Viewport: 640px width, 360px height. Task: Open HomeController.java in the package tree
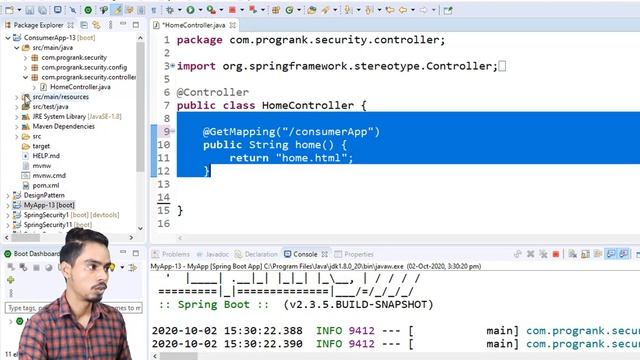(80, 87)
